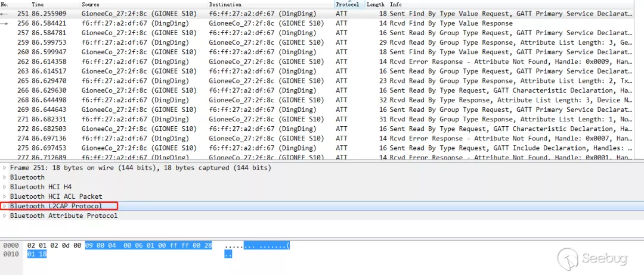Select packet number 275 row
The width and height of the screenshot is (644, 275).
317,148
